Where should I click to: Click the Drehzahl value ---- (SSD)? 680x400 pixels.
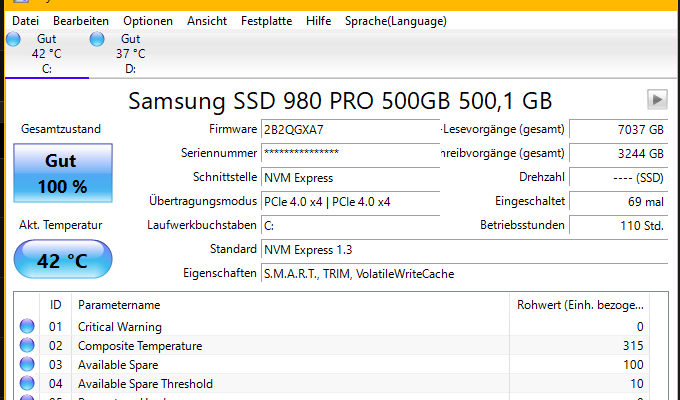tap(618, 177)
